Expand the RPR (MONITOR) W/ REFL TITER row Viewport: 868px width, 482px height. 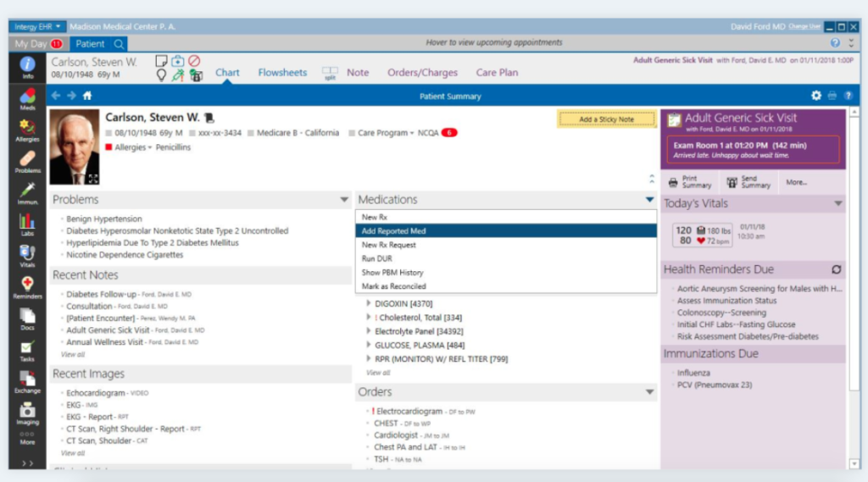(x=368, y=358)
